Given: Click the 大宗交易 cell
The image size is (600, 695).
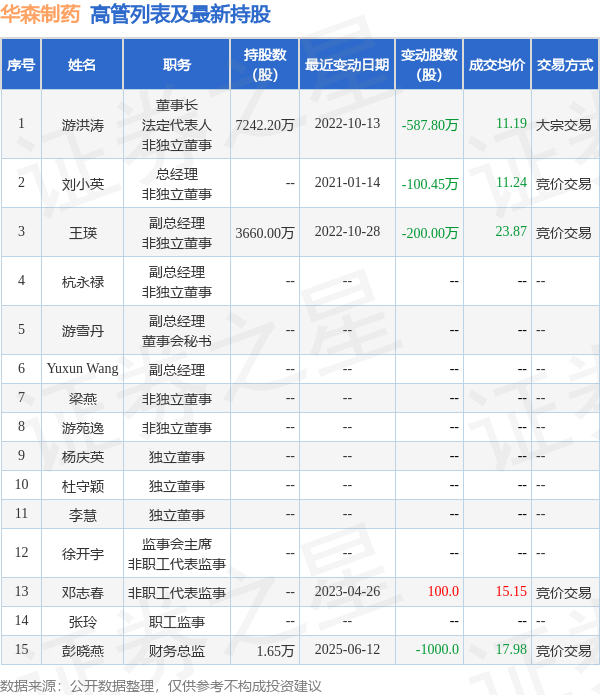Looking at the screenshot, I should 564,125.
